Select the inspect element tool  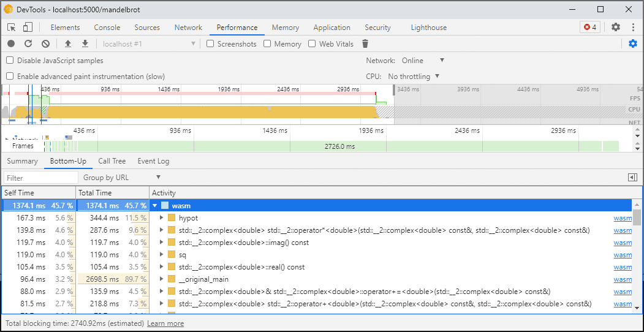pos(12,28)
